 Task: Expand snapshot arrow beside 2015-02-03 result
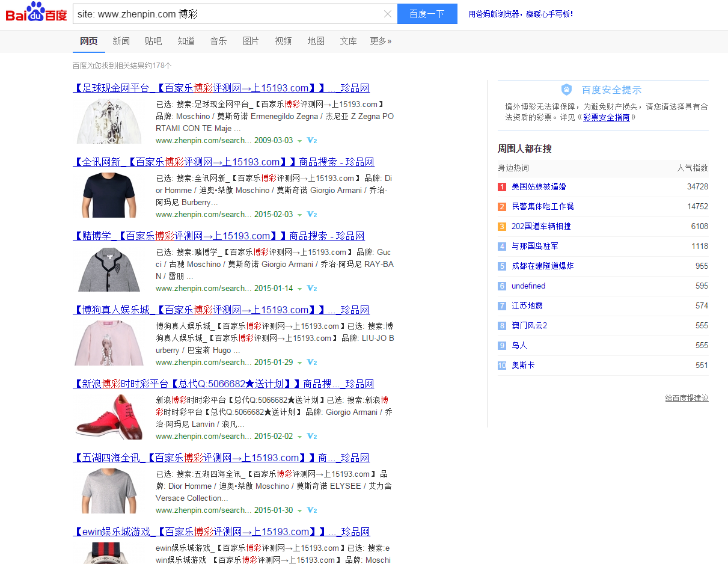click(299, 215)
